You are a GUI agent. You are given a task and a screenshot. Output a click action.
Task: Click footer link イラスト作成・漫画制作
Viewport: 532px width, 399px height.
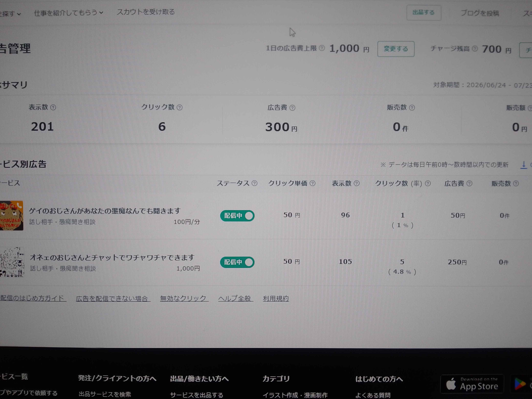[295, 395]
